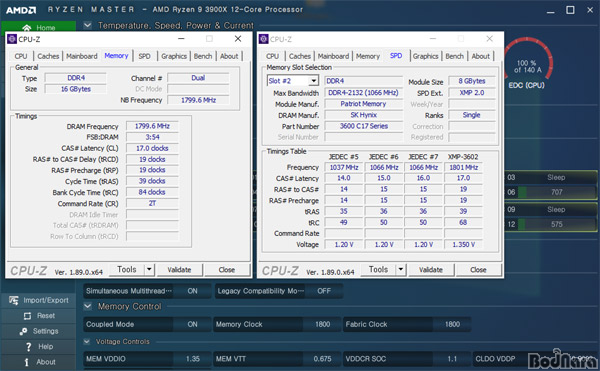Open Import/Export from the sidebar icon
This screenshot has width=600, height=371.
pos(13,300)
